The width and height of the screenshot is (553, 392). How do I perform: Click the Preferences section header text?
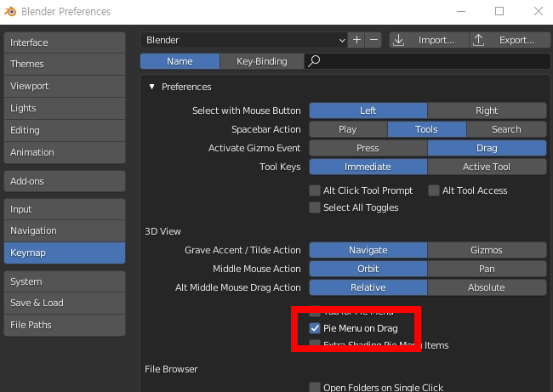186,87
